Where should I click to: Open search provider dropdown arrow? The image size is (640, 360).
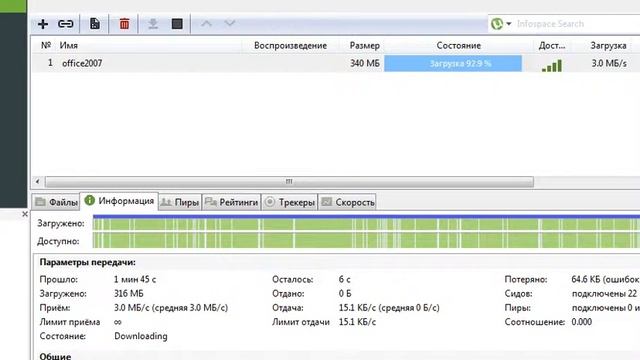509,24
